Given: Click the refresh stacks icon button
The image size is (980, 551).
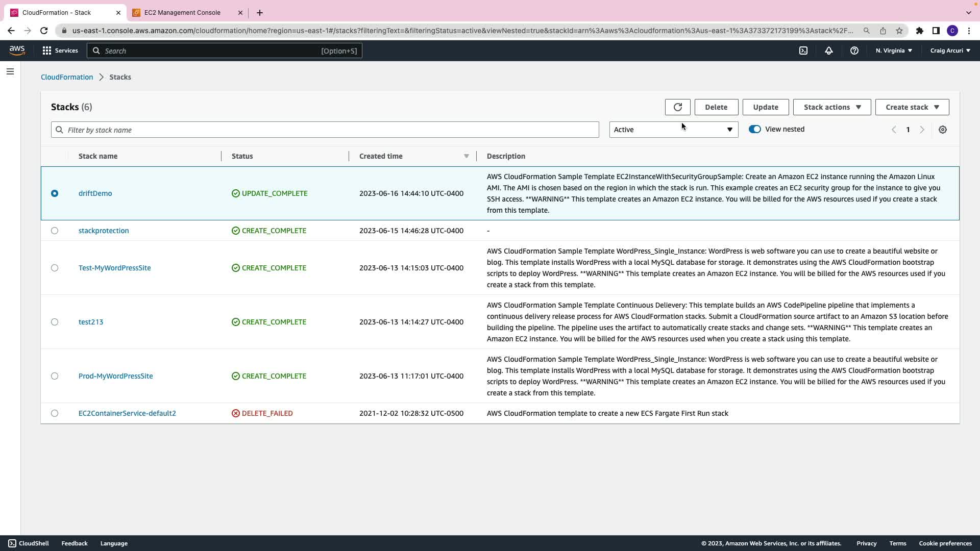Looking at the screenshot, I should coord(677,107).
